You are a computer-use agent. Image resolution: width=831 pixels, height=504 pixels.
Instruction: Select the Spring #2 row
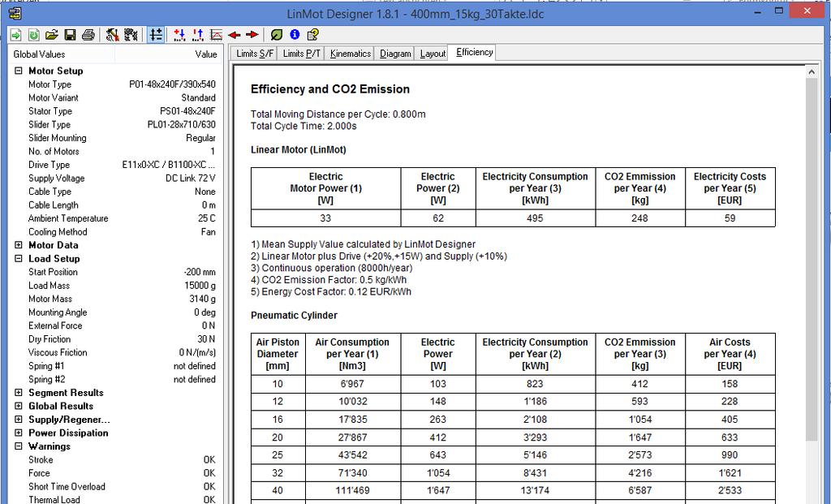coord(115,380)
